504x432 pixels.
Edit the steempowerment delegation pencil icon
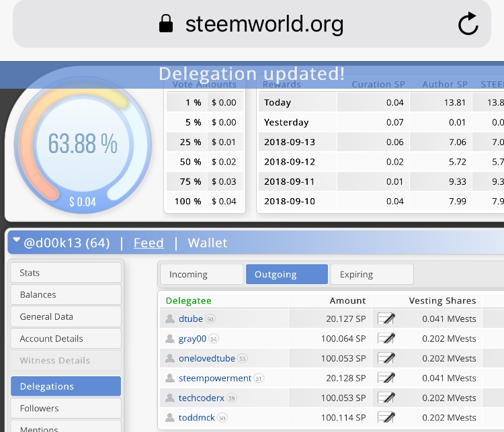click(386, 378)
